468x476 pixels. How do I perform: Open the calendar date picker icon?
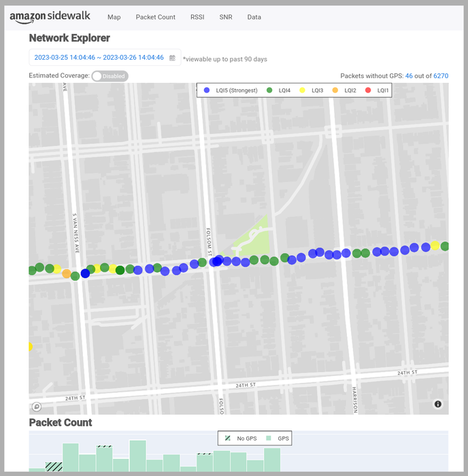(x=173, y=58)
